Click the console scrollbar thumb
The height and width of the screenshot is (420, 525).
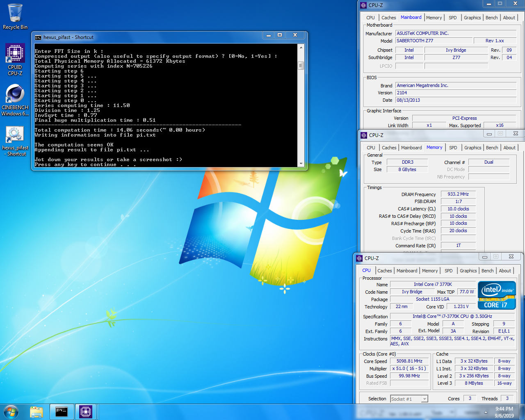301,66
